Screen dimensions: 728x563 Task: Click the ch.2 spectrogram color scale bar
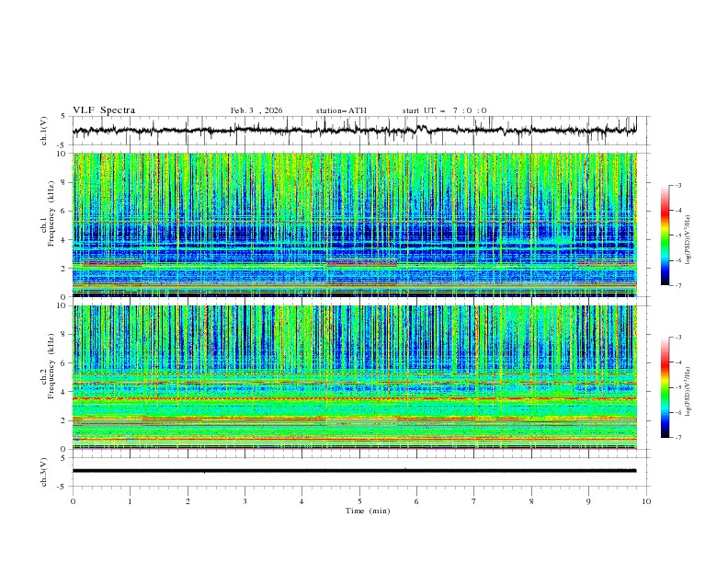click(x=665, y=387)
